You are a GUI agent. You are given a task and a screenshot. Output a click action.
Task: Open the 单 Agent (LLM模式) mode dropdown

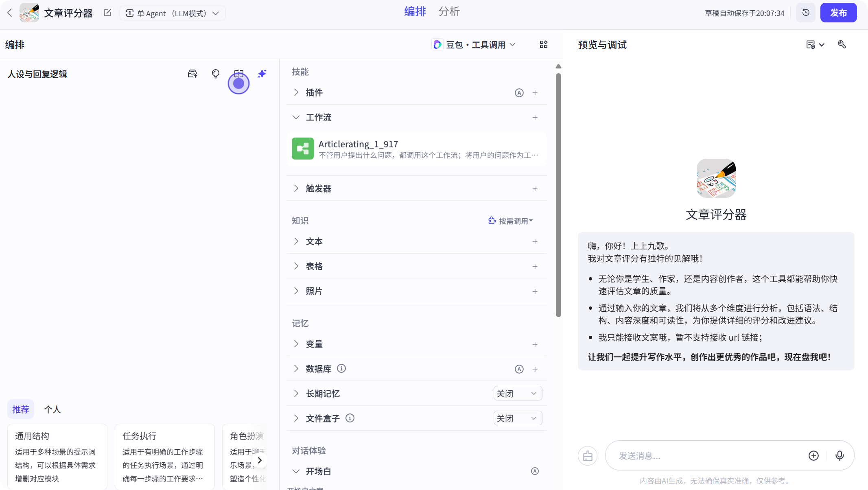pos(173,13)
